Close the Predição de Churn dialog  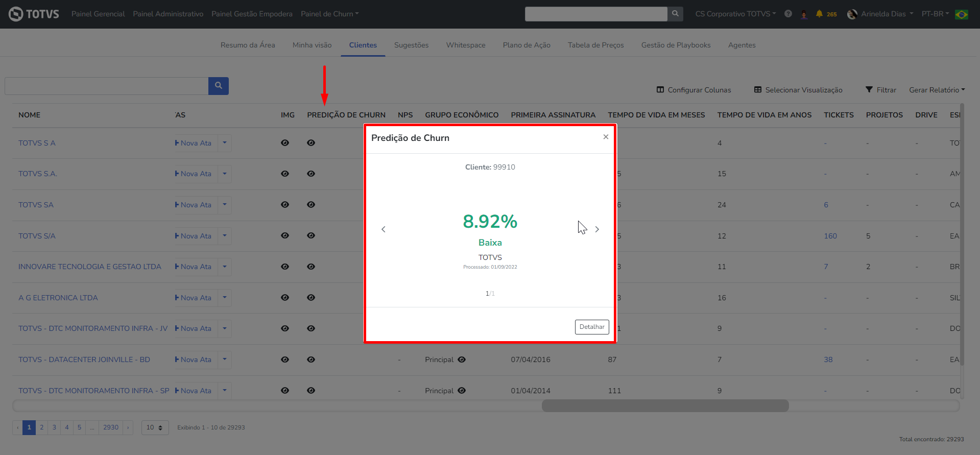tap(606, 137)
